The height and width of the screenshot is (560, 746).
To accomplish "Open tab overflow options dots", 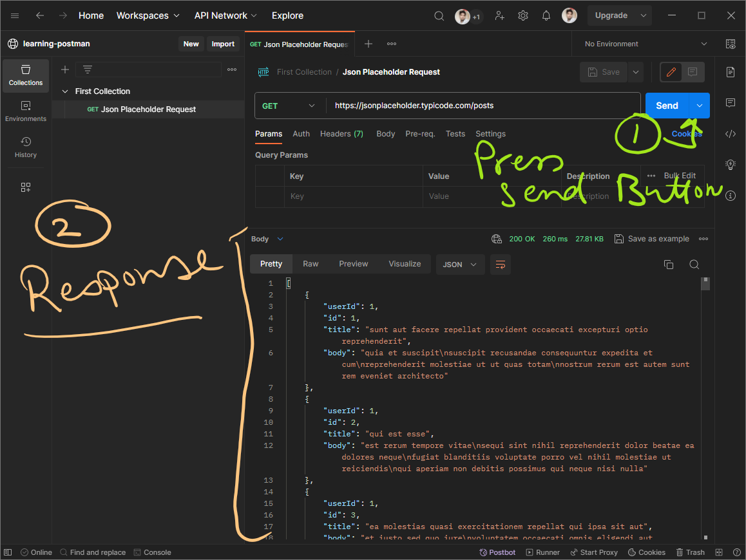I will tap(392, 44).
